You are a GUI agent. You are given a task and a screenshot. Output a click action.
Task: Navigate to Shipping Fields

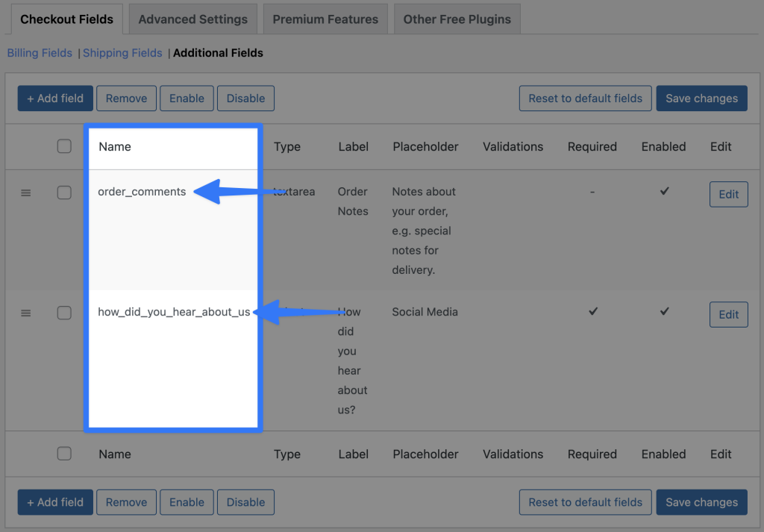click(122, 53)
